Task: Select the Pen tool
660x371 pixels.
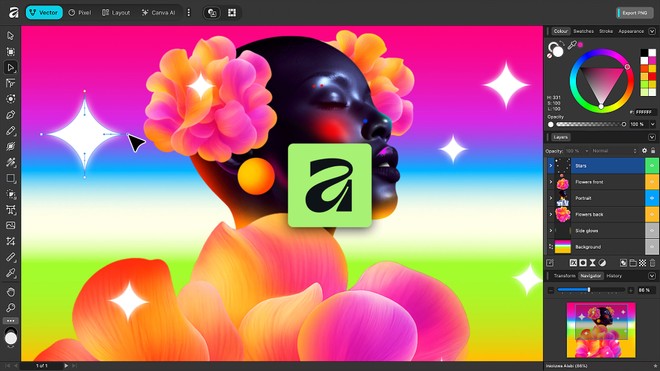Action: tap(11, 115)
